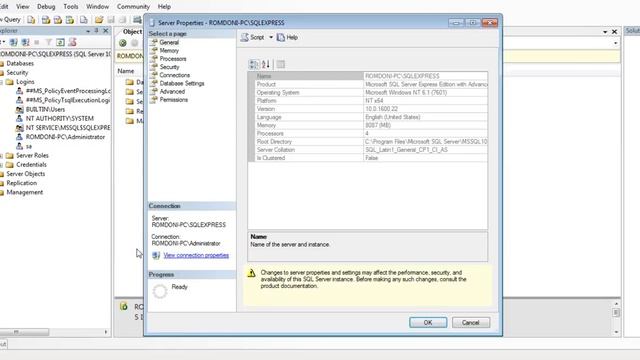
Task: Click the BUILTIN\Users login icon
Action: click(x=19, y=109)
